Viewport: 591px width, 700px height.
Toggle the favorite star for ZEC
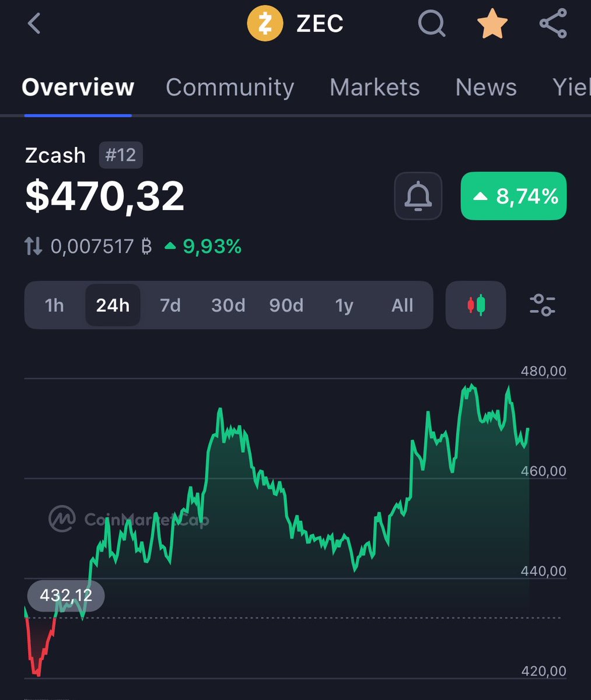pyautogui.click(x=492, y=24)
